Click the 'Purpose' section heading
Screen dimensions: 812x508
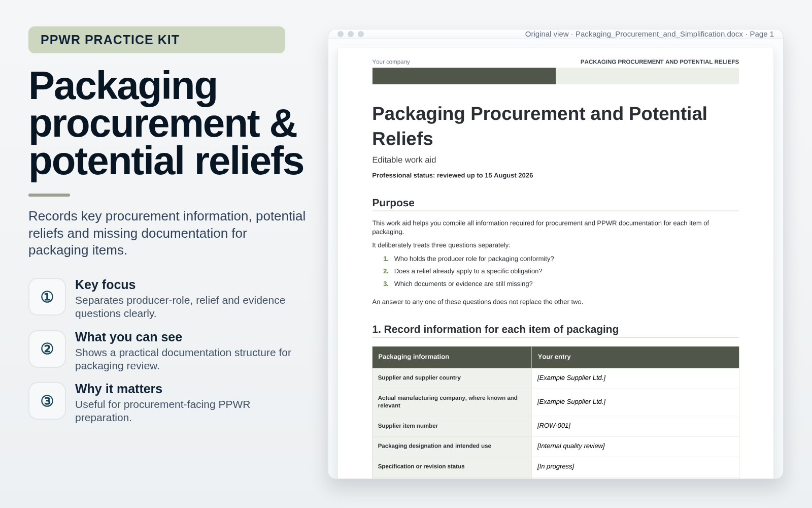point(393,203)
